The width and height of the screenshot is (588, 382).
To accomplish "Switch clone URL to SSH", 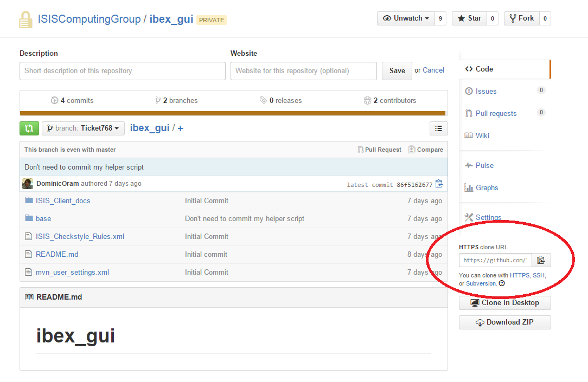I will click(x=539, y=275).
